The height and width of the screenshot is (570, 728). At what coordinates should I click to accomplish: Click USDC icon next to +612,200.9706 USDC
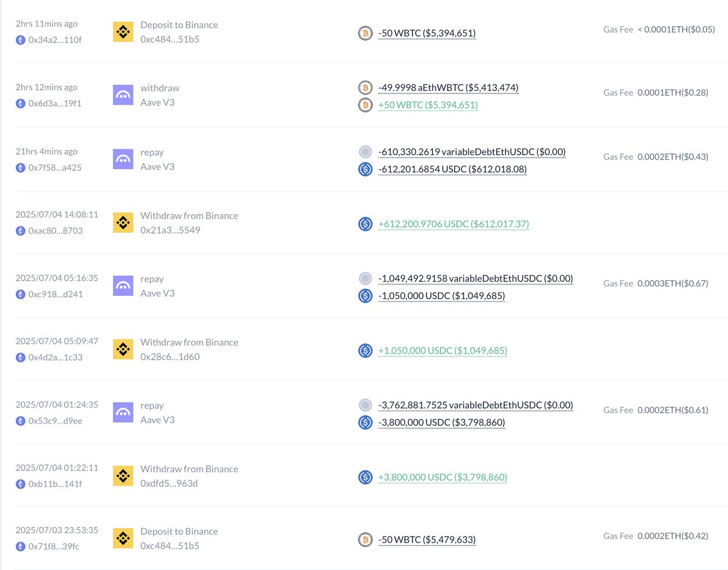[365, 224]
